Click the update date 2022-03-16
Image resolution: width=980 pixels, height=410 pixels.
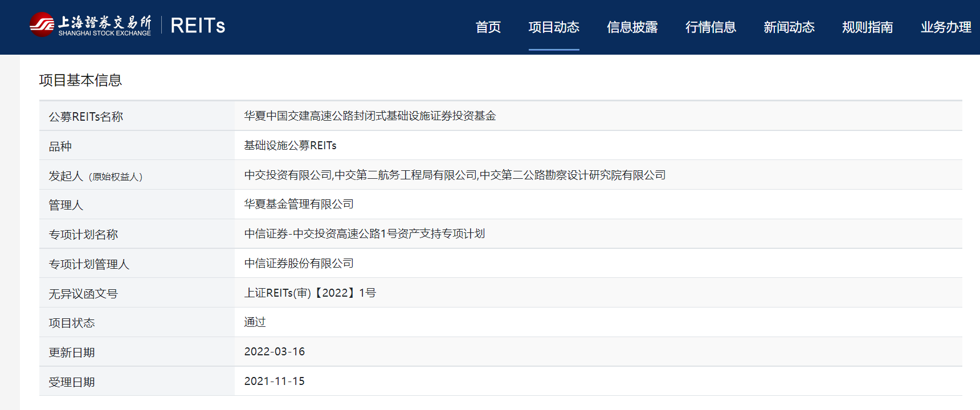coord(274,352)
